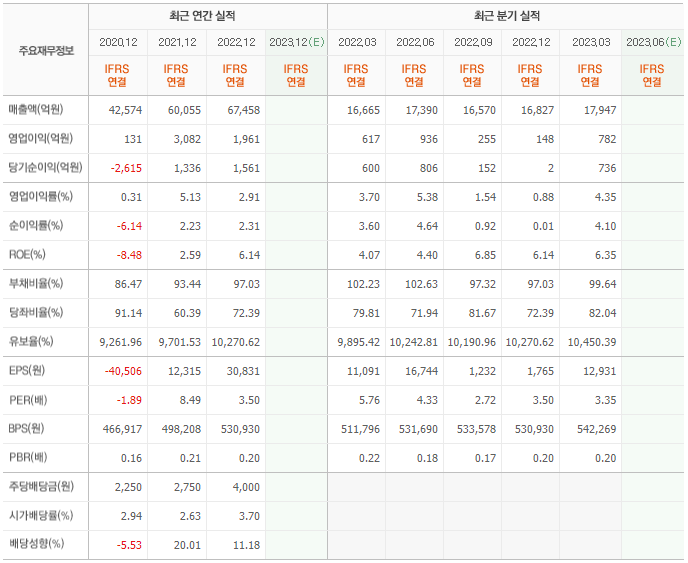
Task: Click the 2023.06(E) estimate column header
Action: [654, 42]
